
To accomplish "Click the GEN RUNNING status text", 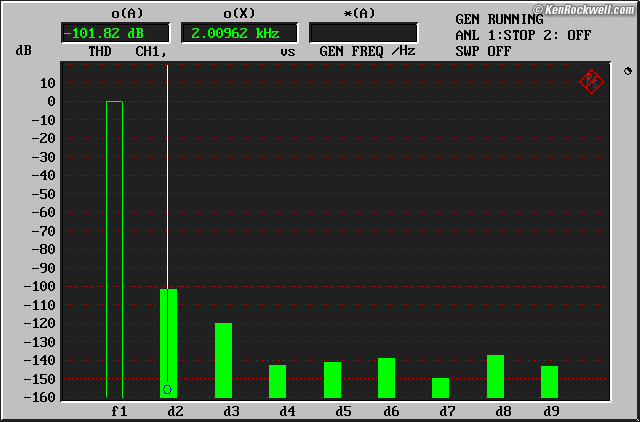I will [499, 19].
